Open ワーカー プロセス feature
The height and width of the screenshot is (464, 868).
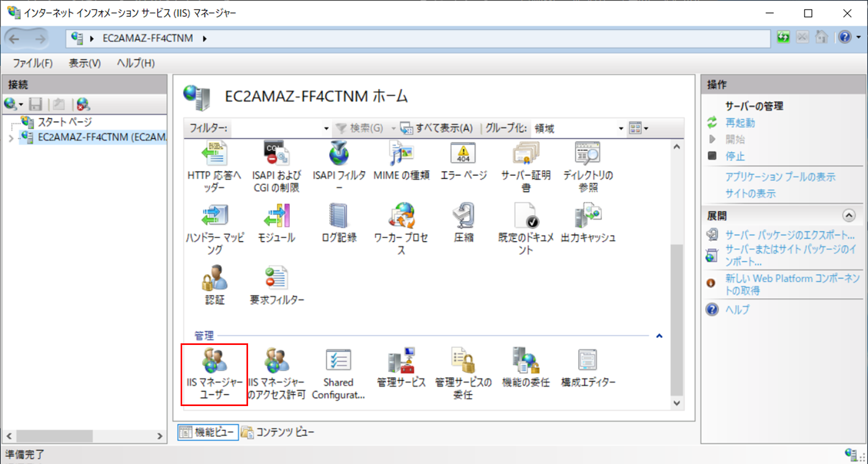pos(401,229)
